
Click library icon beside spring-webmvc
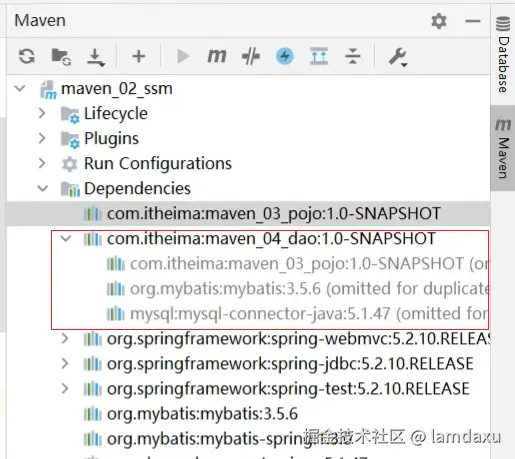pyautogui.click(x=93, y=339)
